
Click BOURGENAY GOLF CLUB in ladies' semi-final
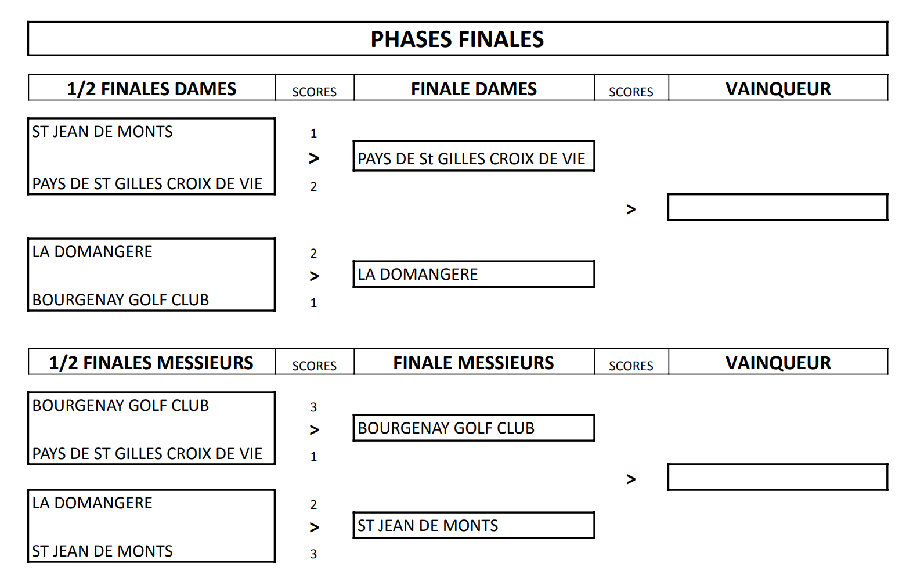click(x=121, y=299)
